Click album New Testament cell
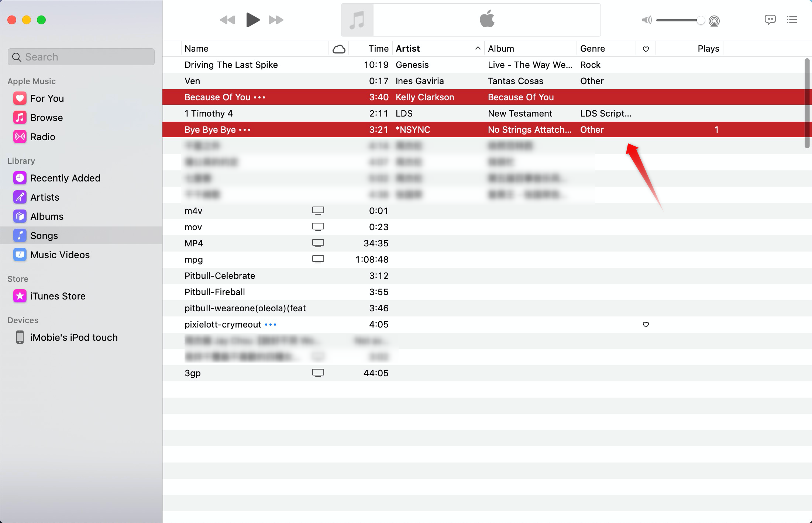This screenshot has height=523, width=812. 520,114
